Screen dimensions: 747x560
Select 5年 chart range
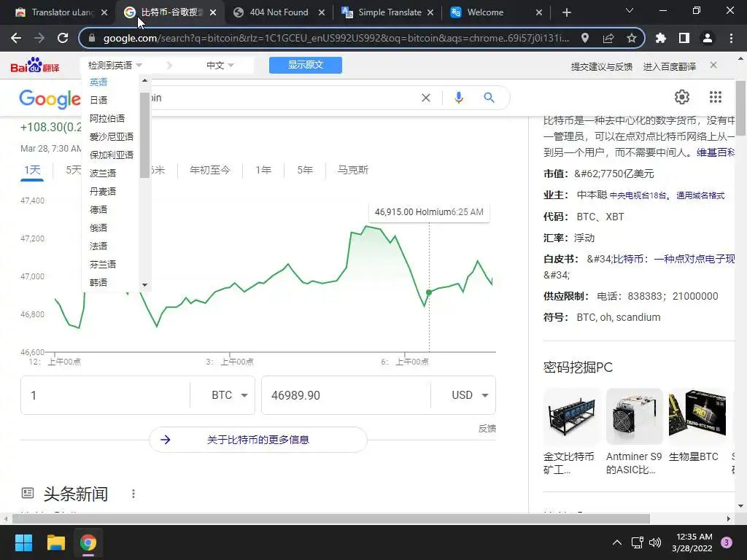[305, 170]
